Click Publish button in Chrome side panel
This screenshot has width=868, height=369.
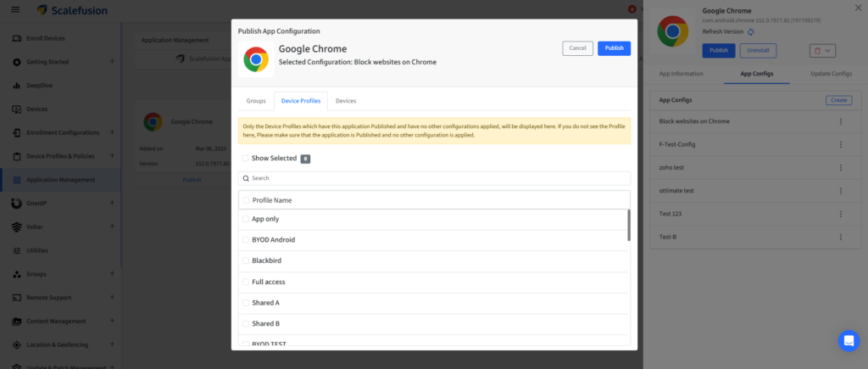click(x=719, y=50)
